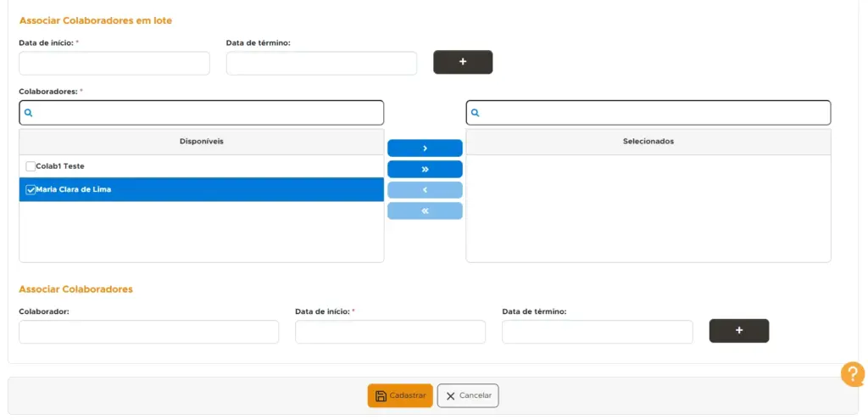
Task: Click the plus button in the em lote section
Action: (x=463, y=62)
